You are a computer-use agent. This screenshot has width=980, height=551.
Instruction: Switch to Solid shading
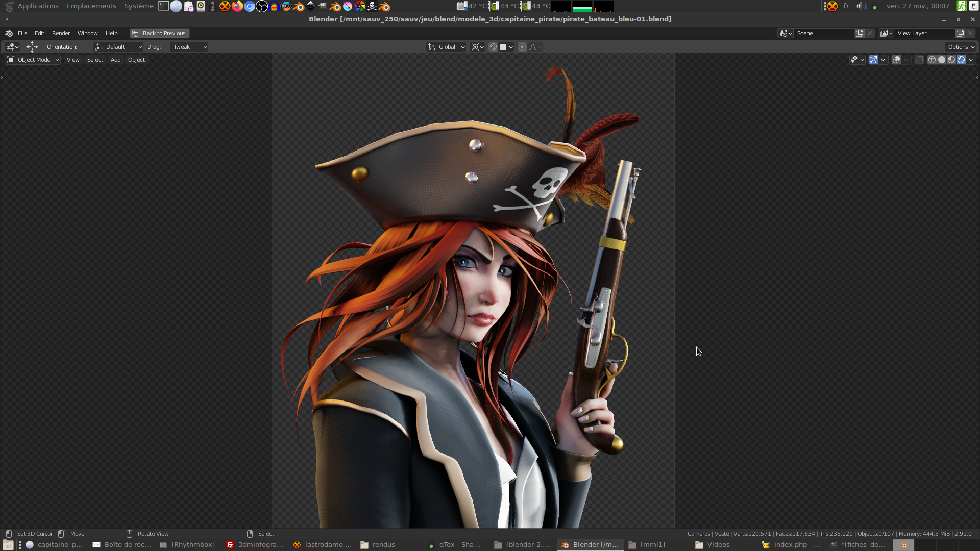pyautogui.click(x=942, y=60)
